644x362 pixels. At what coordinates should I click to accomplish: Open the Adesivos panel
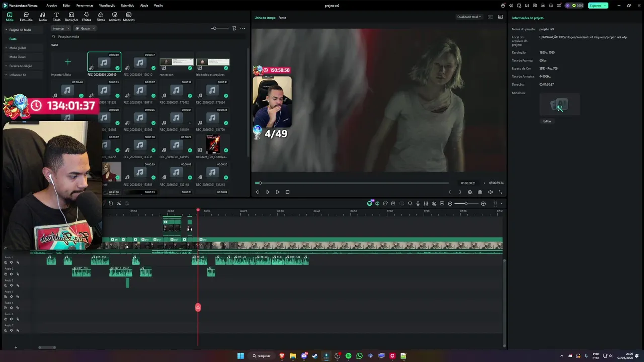click(114, 17)
